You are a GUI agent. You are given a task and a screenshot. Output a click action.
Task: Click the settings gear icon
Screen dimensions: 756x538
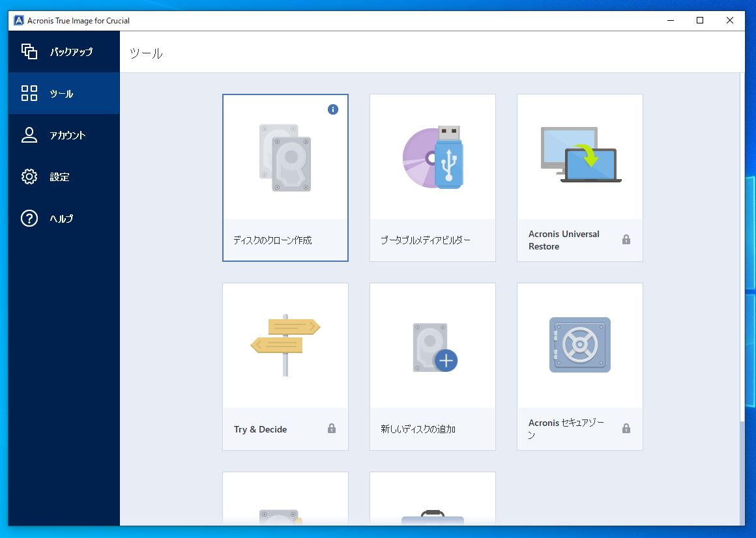pyautogui.click(x=29, y=177)
